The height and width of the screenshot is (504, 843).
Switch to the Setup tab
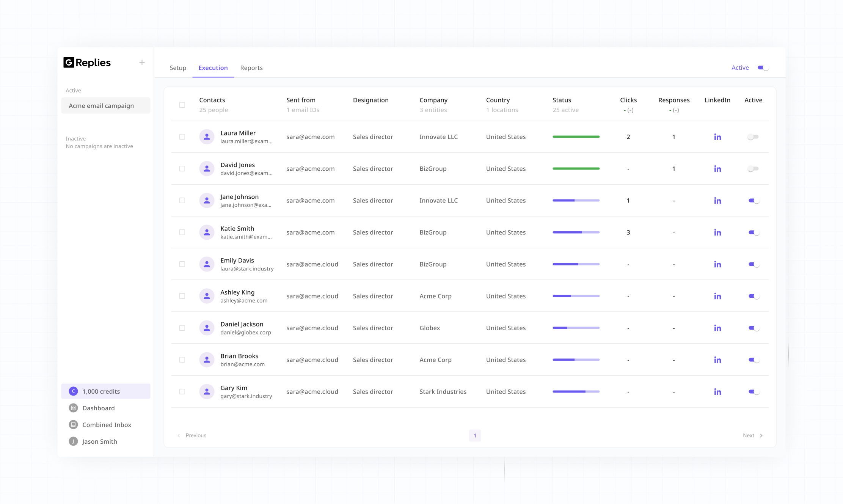point(177,68)
